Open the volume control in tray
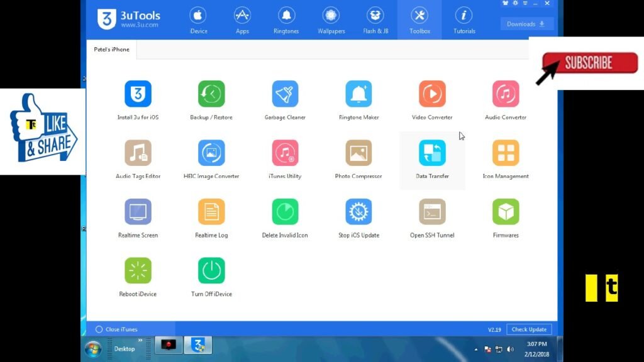 coord(511,349)
